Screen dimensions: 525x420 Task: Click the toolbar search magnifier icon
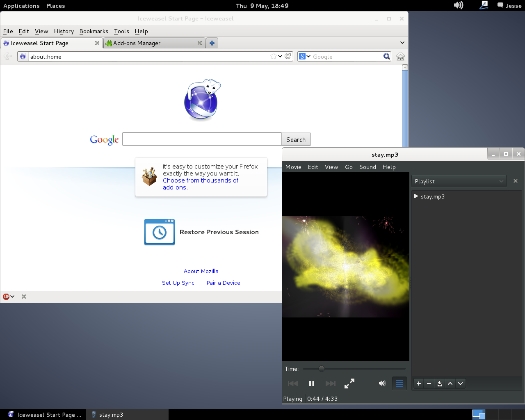click(x=387, y=56)
